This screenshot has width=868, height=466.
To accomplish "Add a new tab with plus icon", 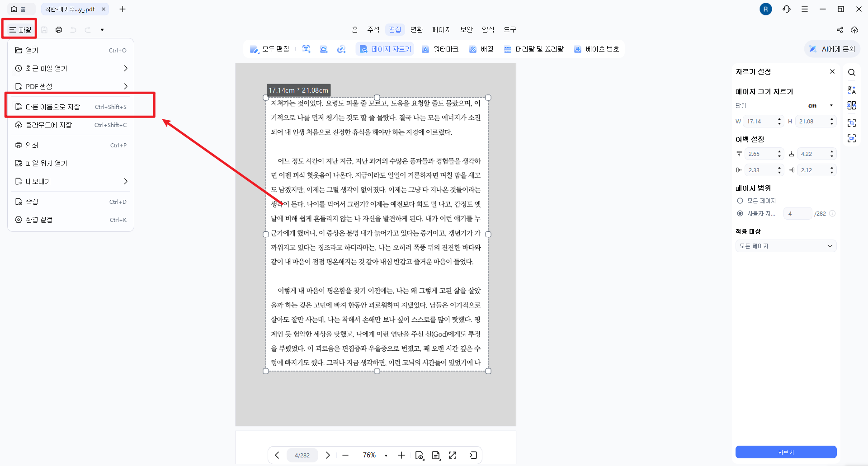I will (123, 9).
